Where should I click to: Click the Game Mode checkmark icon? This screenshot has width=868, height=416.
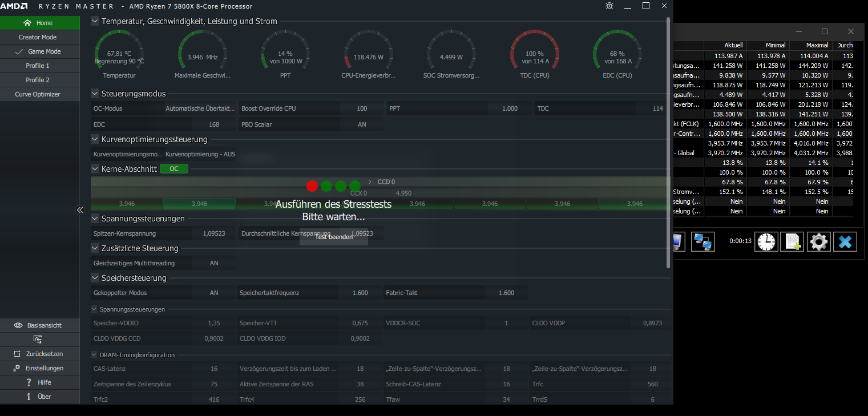pos(19,51)
